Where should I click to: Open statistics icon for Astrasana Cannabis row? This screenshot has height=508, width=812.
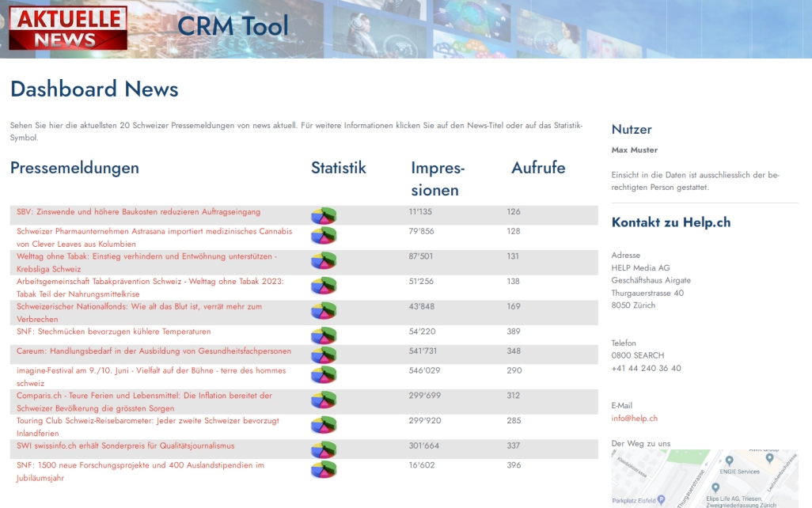point(324,236)
